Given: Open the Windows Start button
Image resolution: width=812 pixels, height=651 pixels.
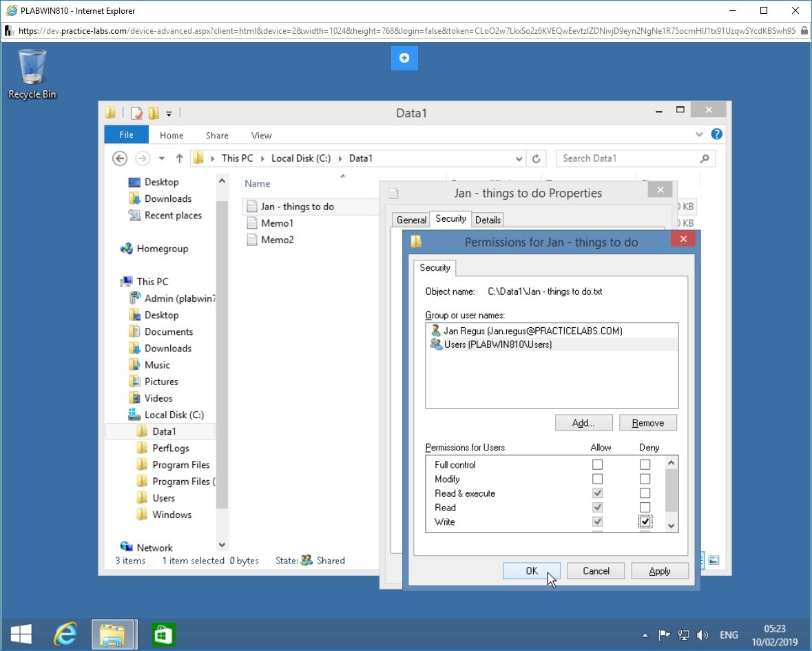Looking at the screenshot, I should pos(21,634).
